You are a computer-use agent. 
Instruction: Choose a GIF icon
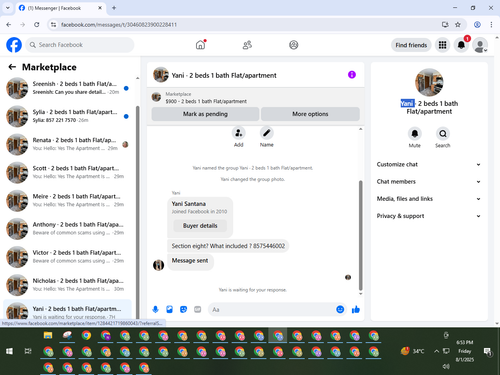click(198, 309)
